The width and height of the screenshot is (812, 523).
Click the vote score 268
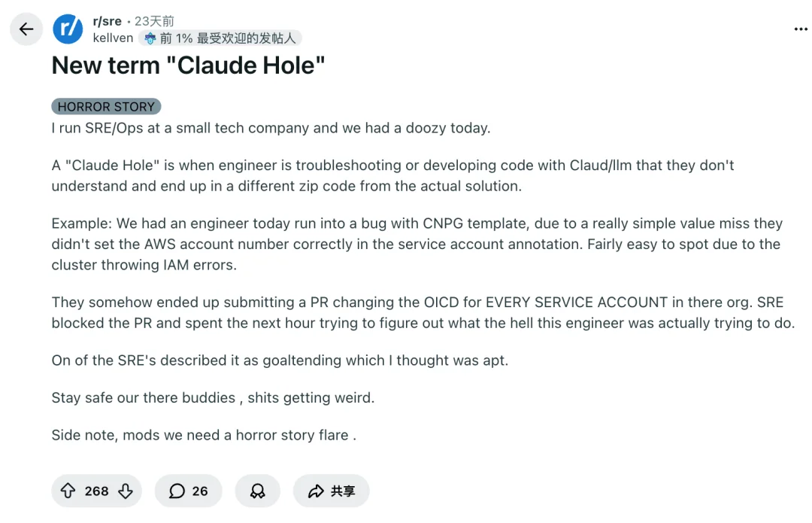tap(96, 491)
